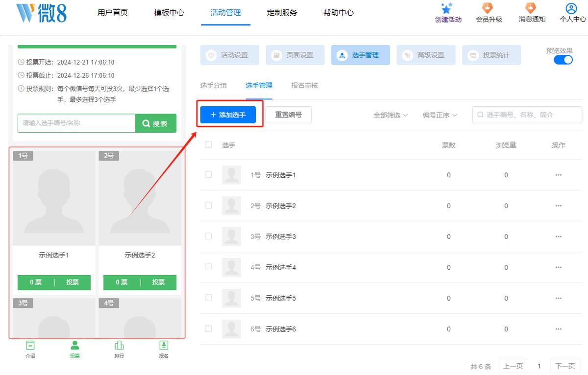The height and width of the screenshot is (375, 588).
Task: Expand the 编号正序 sort dropdown
Action: point(440,115)
